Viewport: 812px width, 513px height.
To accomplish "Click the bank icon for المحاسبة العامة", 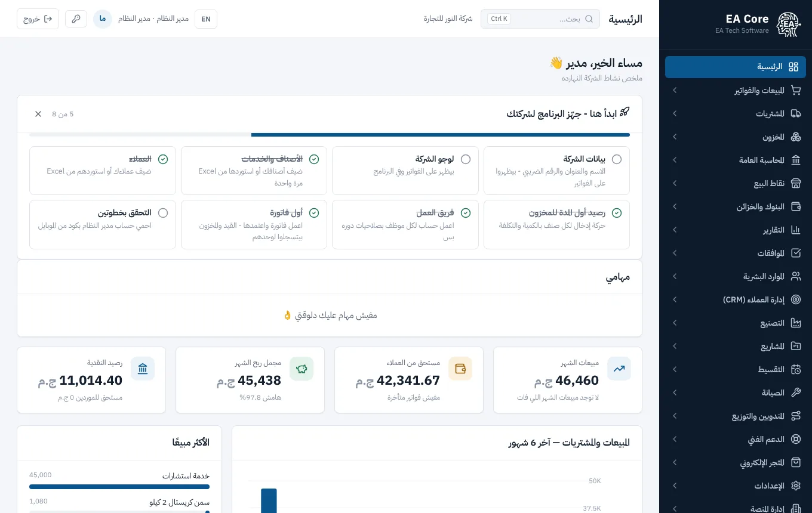I will click(795, 160).
